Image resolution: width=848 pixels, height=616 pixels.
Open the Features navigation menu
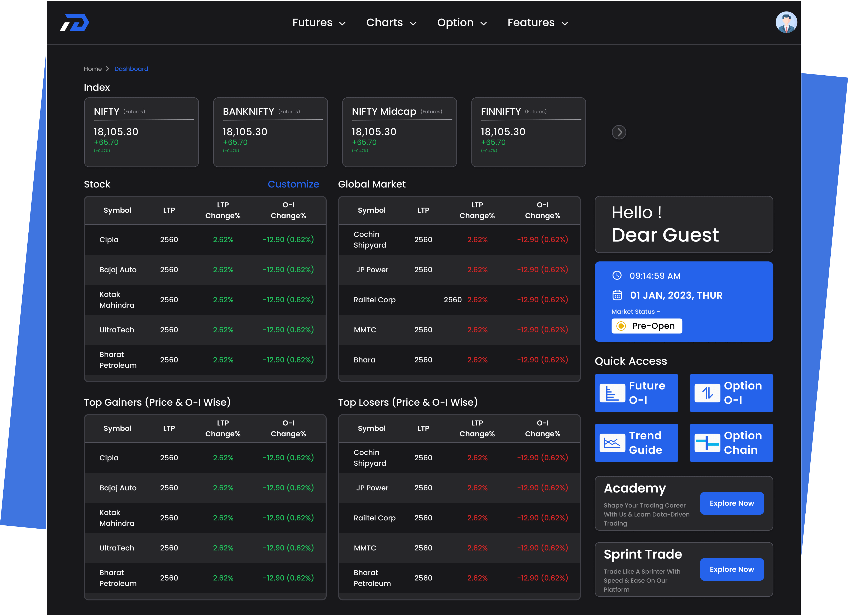pyautogui.click(x=537, y=23)
